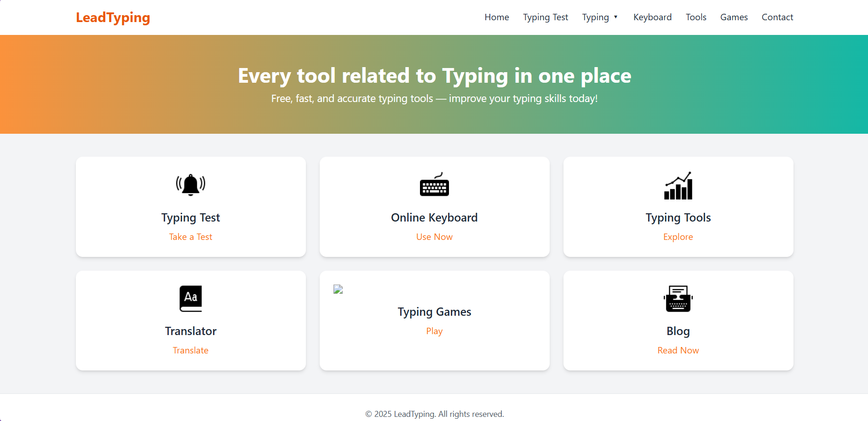The width and height of the screenshot is (868, 421).
Task: Open the Keyboard navigation item
Action: click(652, 17)
